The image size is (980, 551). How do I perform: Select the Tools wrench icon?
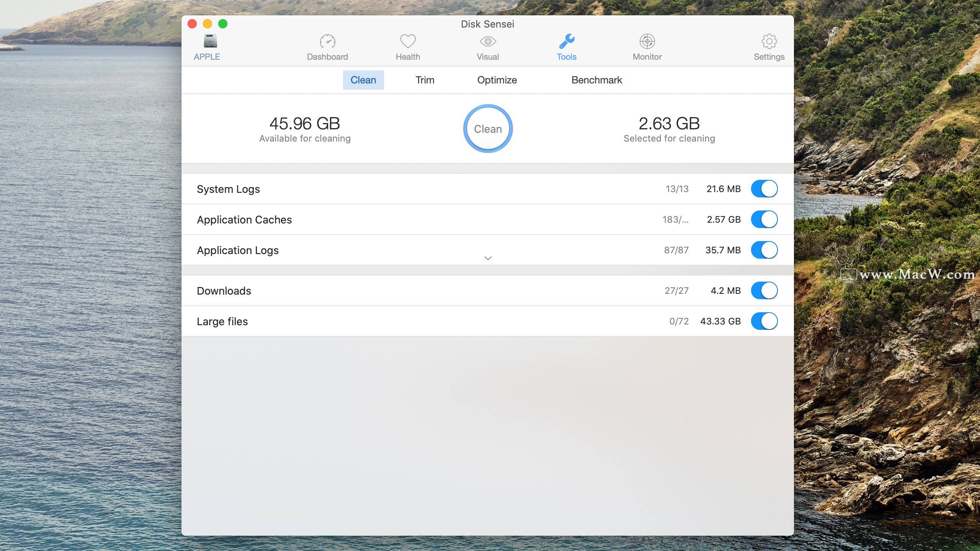point(567,41)
